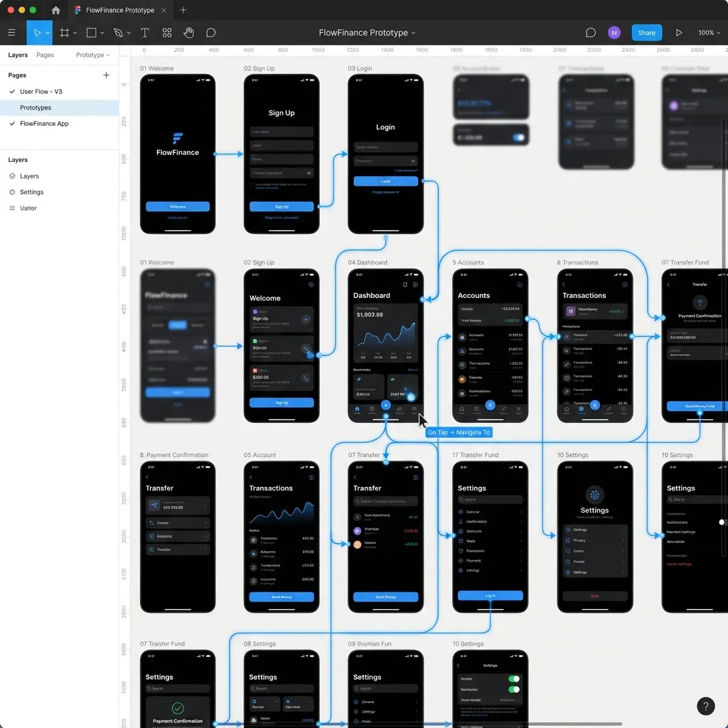Image resolution: width=728 pixels, height=728 pixels.
Task: Open a new tab with the plus icon
Action: [183, 10]
